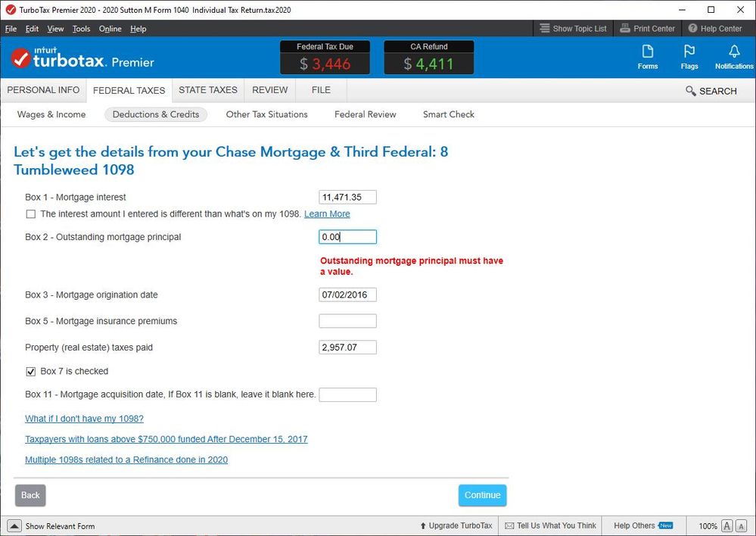This screenshot has height=536, width=756.
Task: Decrease text size with small A button
Action: tap(742, 526)
